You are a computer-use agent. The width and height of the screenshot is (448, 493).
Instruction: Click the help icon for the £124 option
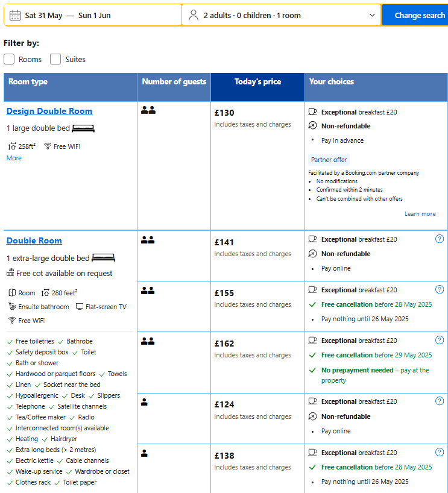pyautogui.click(x=439, y=401)
